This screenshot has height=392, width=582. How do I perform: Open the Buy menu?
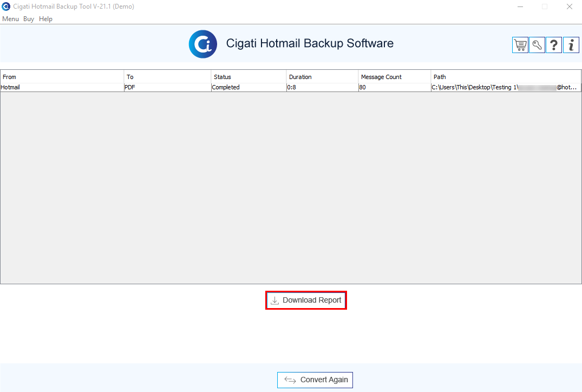(x=29, y=19)
